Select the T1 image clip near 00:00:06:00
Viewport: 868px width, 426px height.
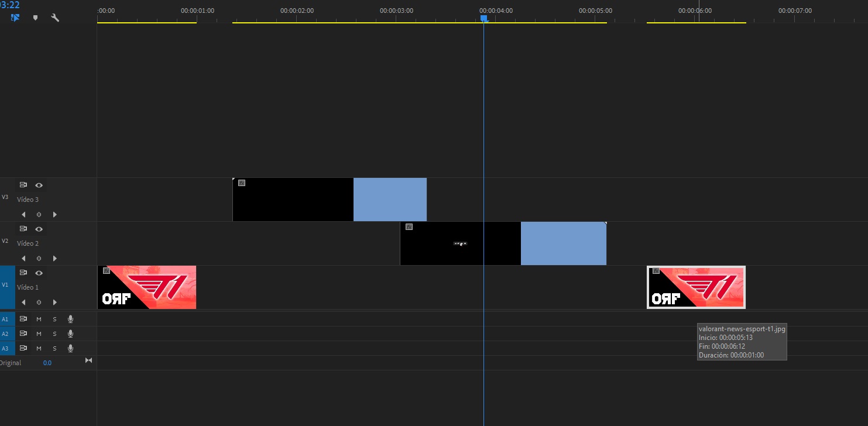(x=696, y=287)
